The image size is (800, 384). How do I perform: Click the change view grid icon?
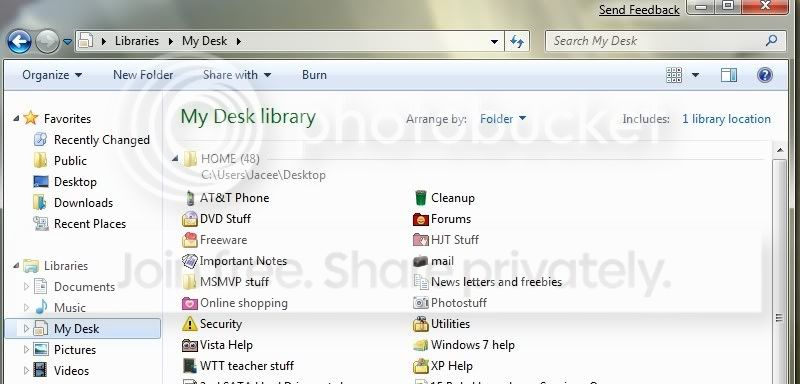(673, 75)
